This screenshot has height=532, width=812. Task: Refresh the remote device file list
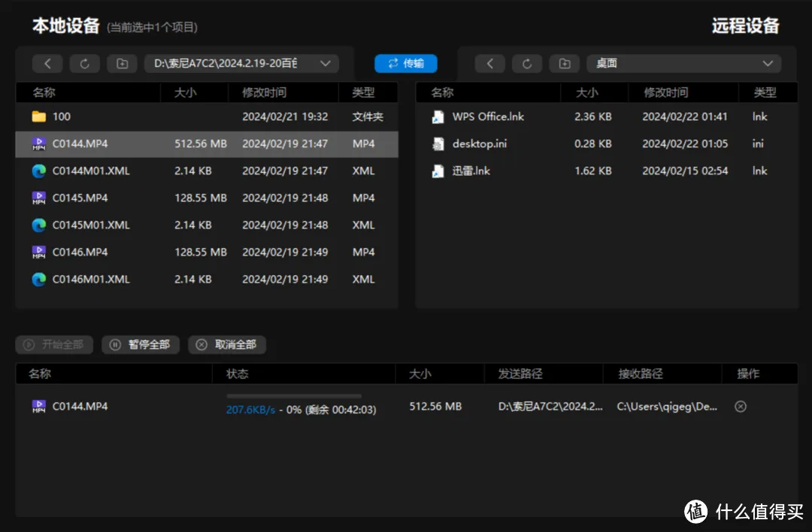(x=527, y=64)
